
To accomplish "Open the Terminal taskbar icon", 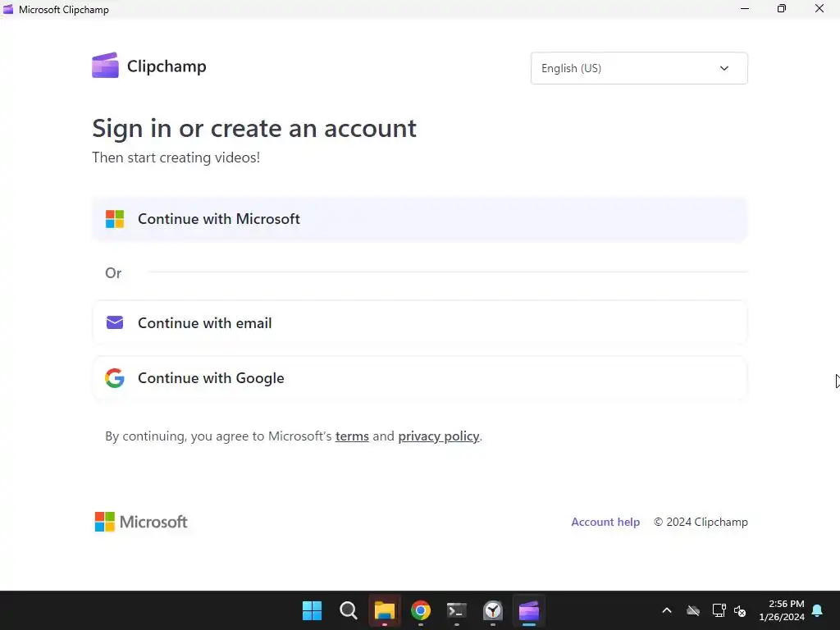I will coord(457,610).
